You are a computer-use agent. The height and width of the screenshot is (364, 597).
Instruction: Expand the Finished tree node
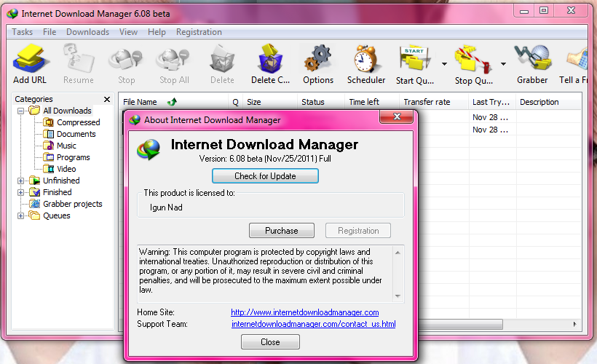[21, 193]
